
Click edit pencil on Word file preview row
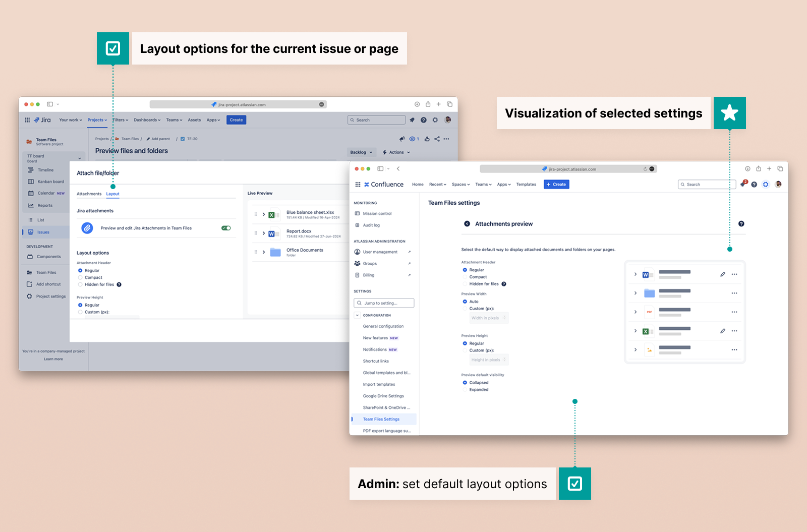coord(723,274)
